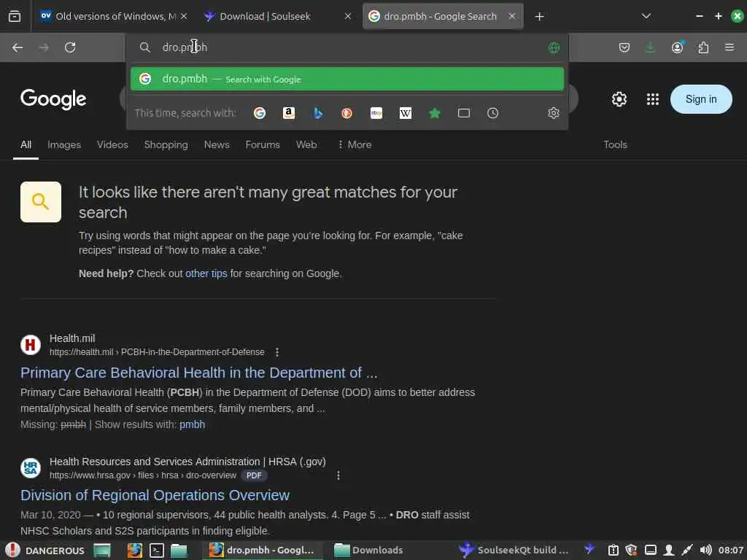Open the downloads arrow icon

pyautogui.click(x=650, y=47)
